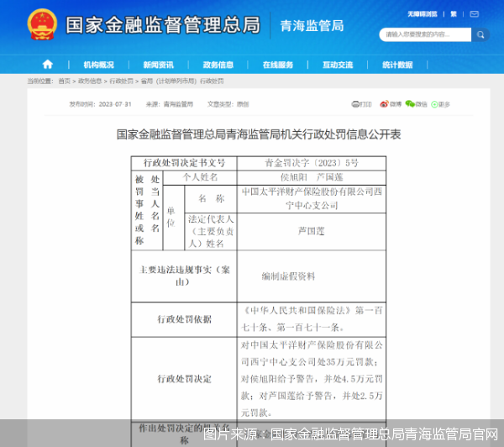
Task: Click the article headline 行政处罚信息公开表
Action: coord(259,134)
